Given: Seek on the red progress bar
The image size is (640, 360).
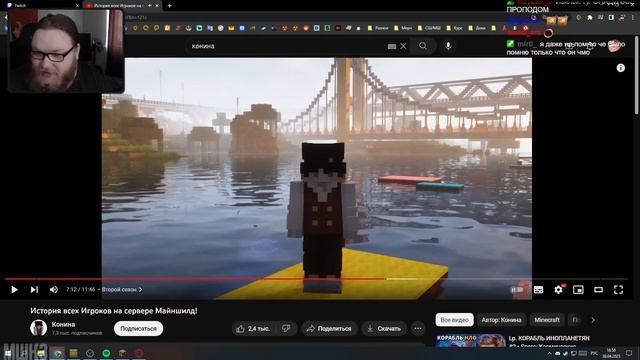Looking at the screenshot, I should click(195, 279).
